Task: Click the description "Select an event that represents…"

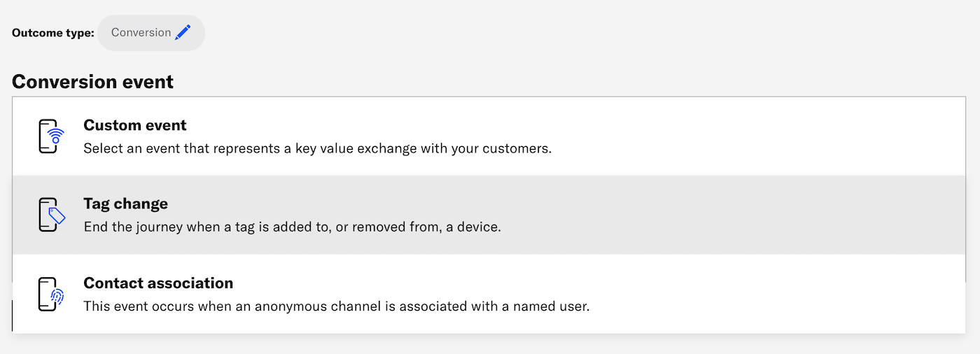Action: [318, 148]
